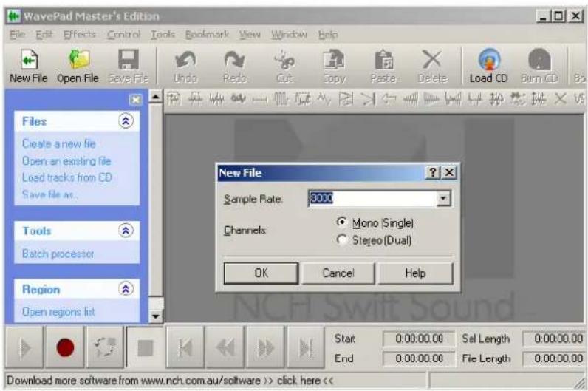Click the X icon on the effects toolbar
588x391 pixels.
[560, 100]
